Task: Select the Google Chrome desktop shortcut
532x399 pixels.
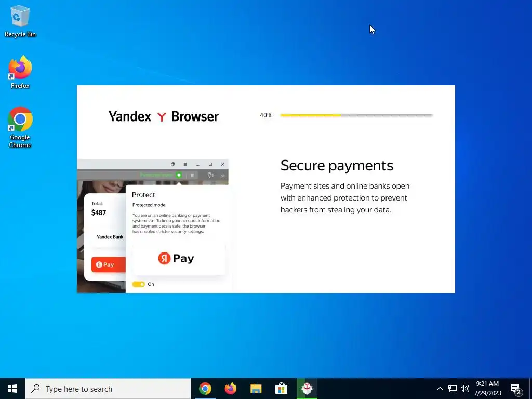Action: (x=20, y=127)
